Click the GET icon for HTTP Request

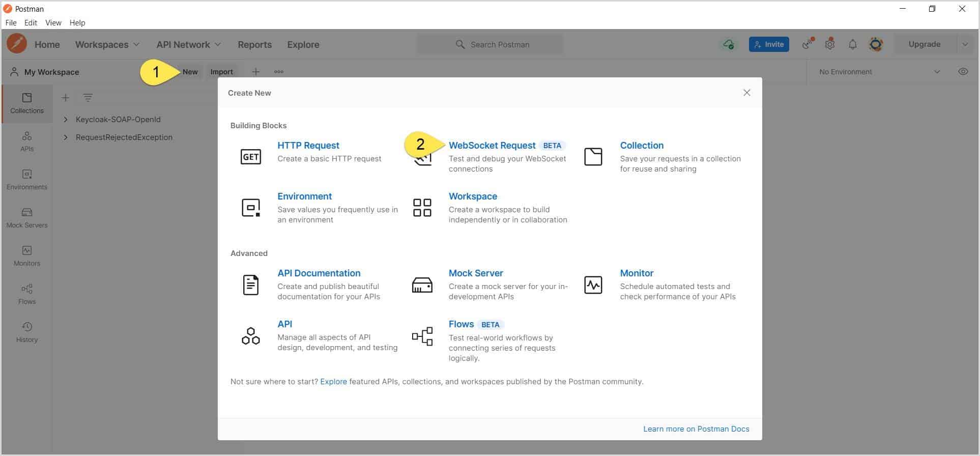250,157
